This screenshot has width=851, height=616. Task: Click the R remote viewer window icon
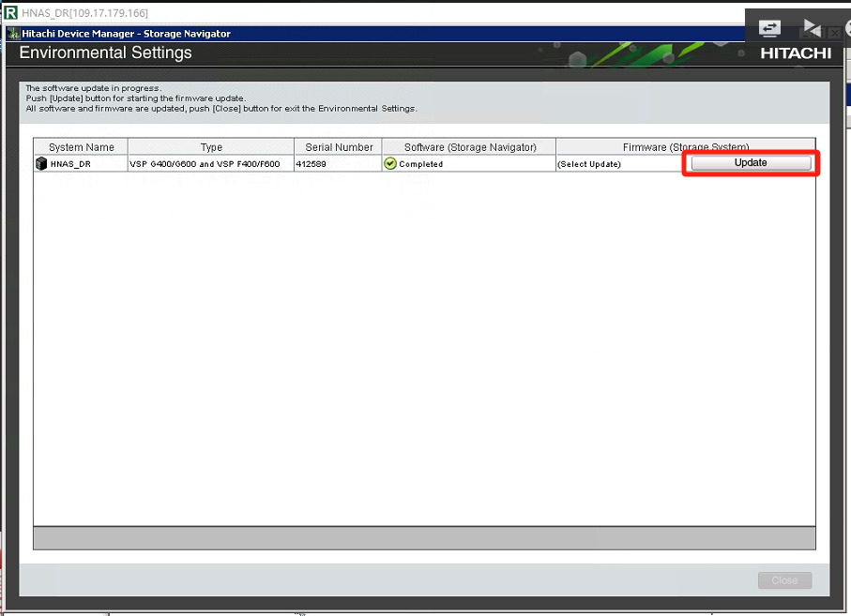pyautogui.click(x=11, y=12)
